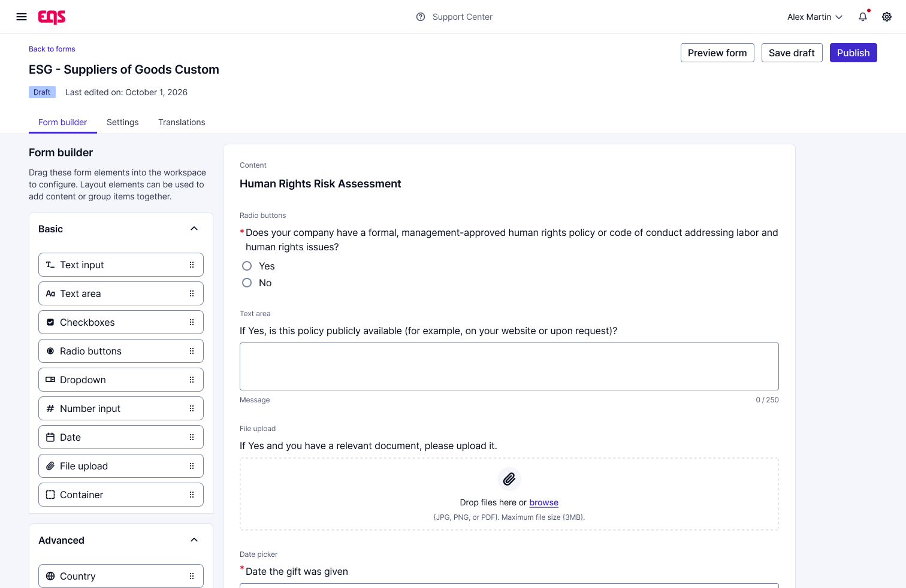Click drag handle on Text input element
This screenshot has width=906, height=588.
(x=192, y=265)
